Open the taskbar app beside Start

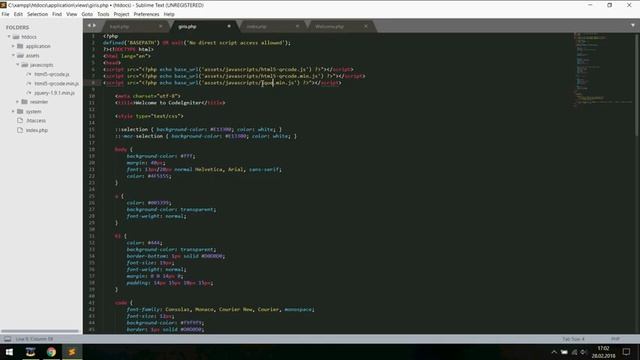30,352
